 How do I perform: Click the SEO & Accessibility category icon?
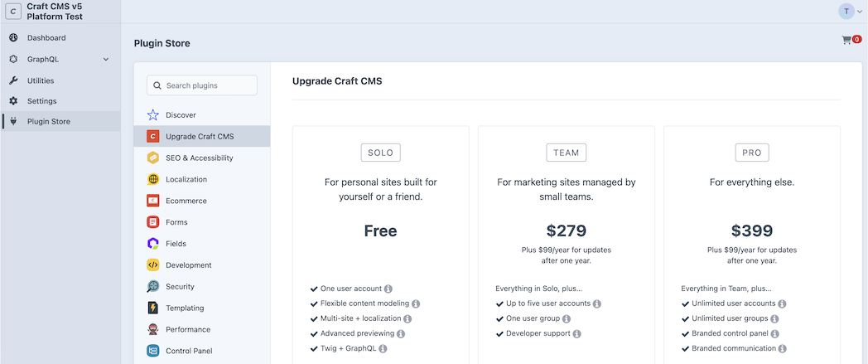(x=152, y=158)
